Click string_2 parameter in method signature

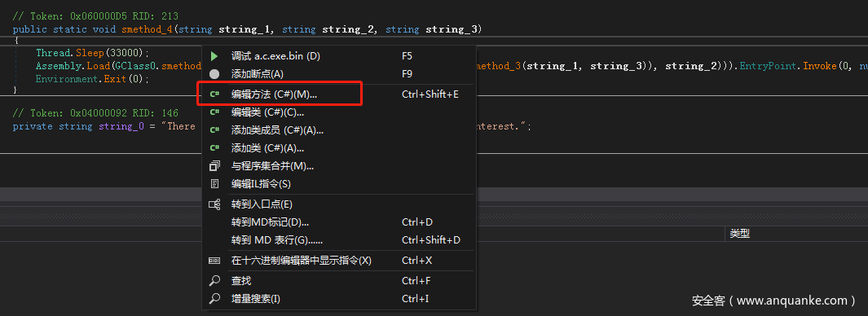348,29
